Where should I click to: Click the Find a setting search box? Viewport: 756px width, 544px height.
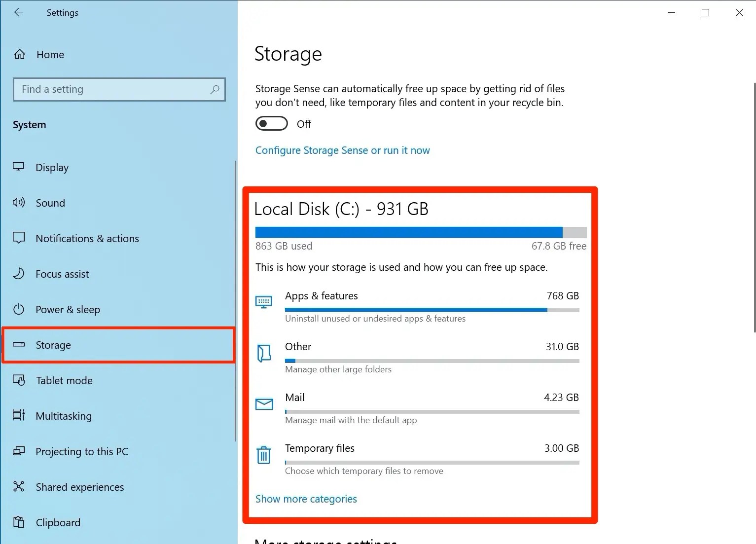(x=113, y=89)
